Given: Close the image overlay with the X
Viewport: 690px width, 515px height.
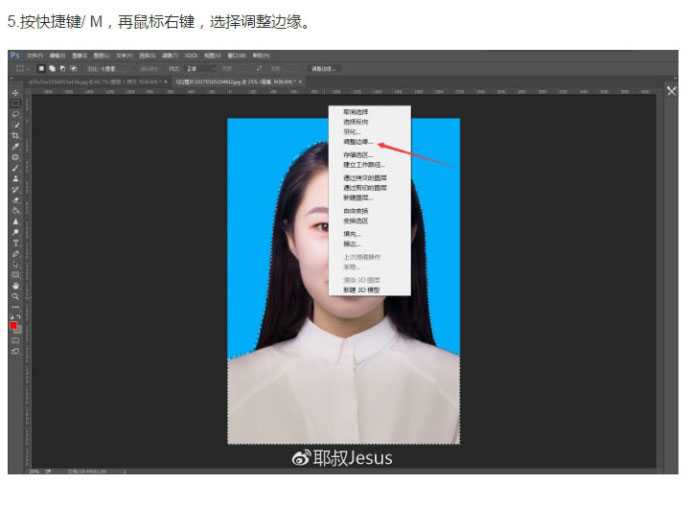Looking at the screenshot, I should (671, 91).
